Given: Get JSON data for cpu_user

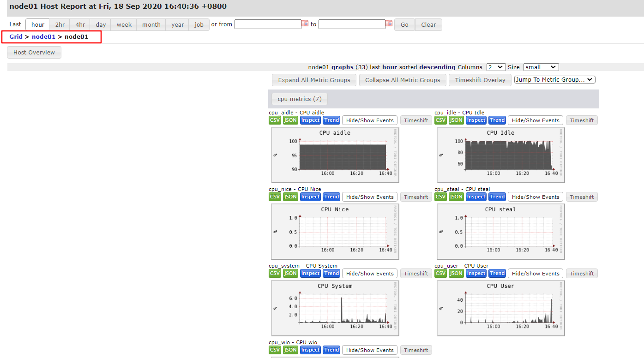Looking at the screenshot, I should (x=456, y=274).
